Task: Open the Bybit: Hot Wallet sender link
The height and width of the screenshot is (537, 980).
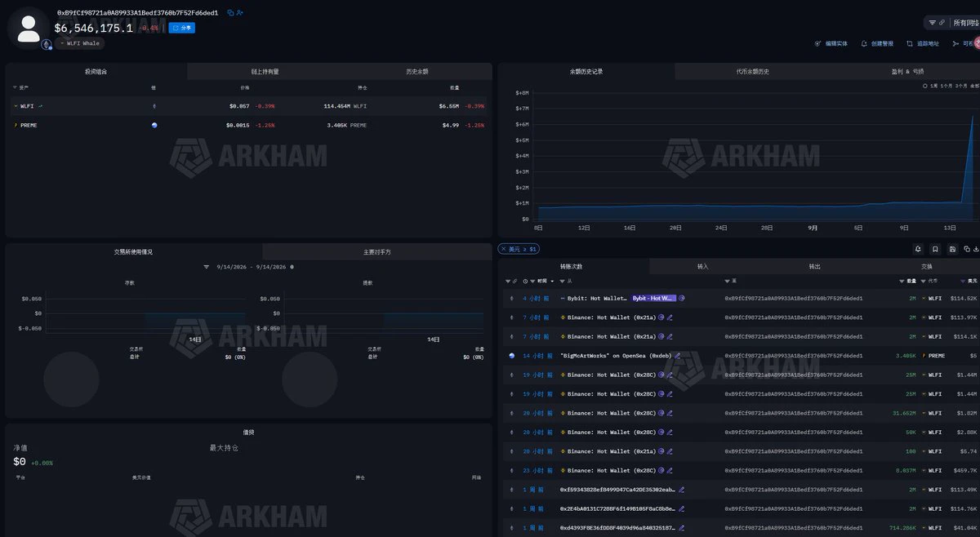Action: [x=597, y=299]
